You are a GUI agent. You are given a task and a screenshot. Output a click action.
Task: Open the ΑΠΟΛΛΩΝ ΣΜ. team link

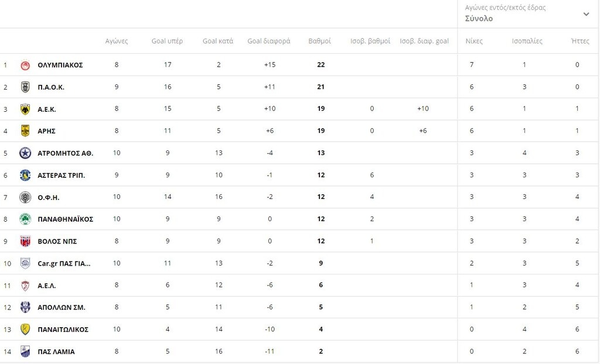click(60, 307)
